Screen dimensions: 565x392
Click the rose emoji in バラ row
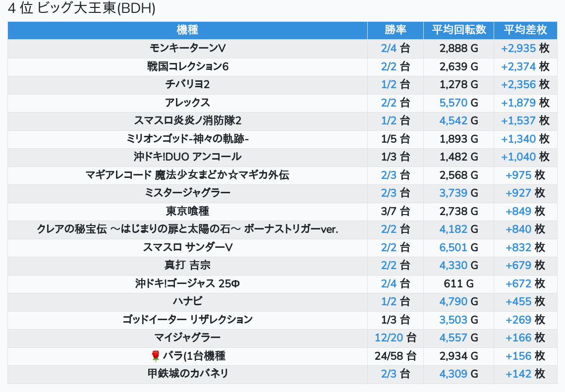point(155,356)
